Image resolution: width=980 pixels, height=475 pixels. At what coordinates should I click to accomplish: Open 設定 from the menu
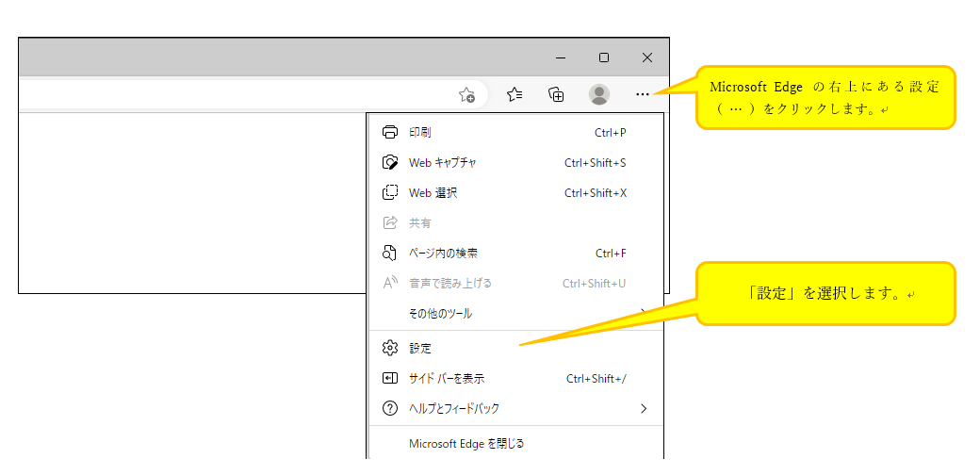tap(515, 348)
